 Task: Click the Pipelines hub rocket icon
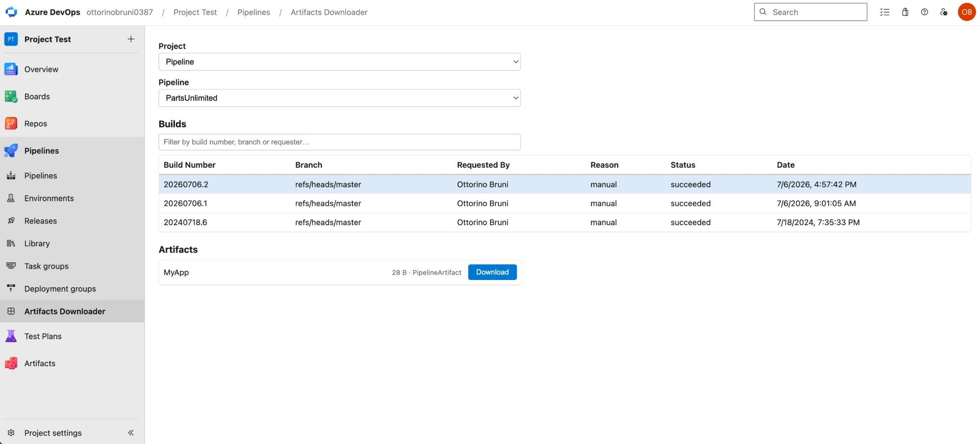click(x=11, y=151)
